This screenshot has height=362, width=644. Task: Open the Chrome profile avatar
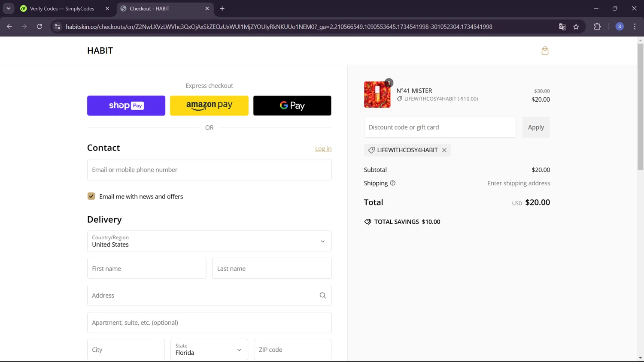[620, 27]
